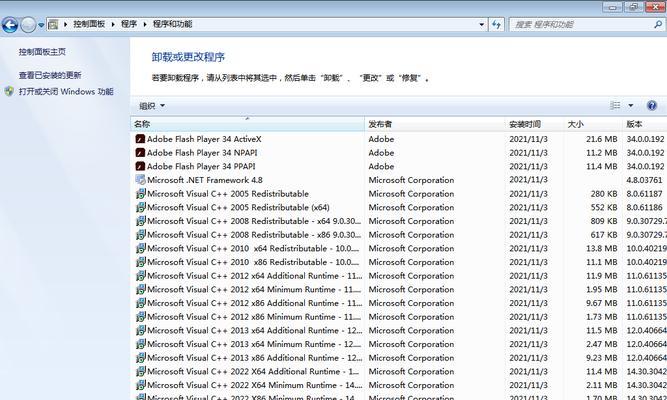The width and height of the screenshot is (667, 400).
Task: Sort by 名称 column header
Action: click(247, 124)
